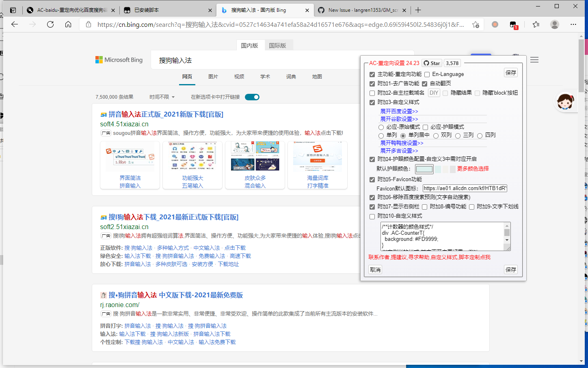Open the Favorites list icon
588x368 pixels.
pyautogui.click(x=536, y=24)
